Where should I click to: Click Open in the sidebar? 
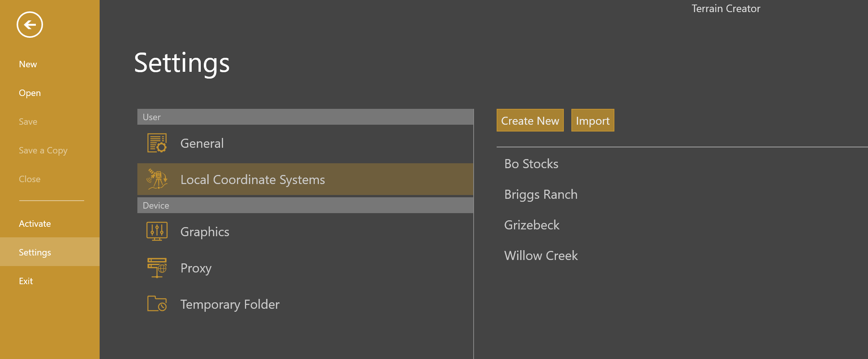point(29,93)
